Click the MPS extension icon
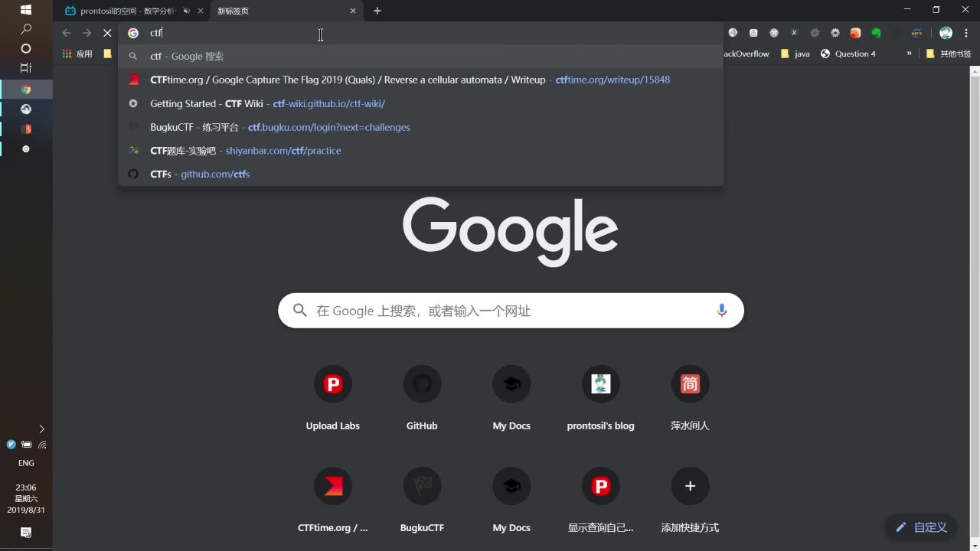This screenshot has width=980, height=551. click(916, 33)
